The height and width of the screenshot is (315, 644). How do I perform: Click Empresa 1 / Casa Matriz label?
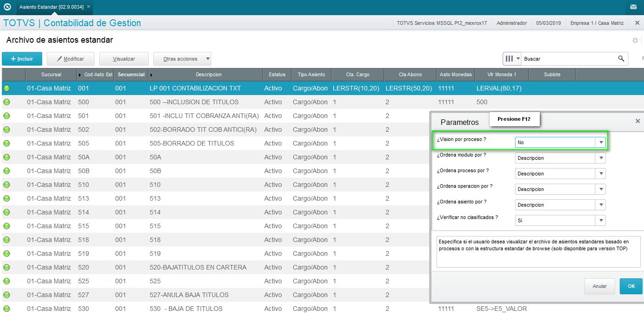597,23
